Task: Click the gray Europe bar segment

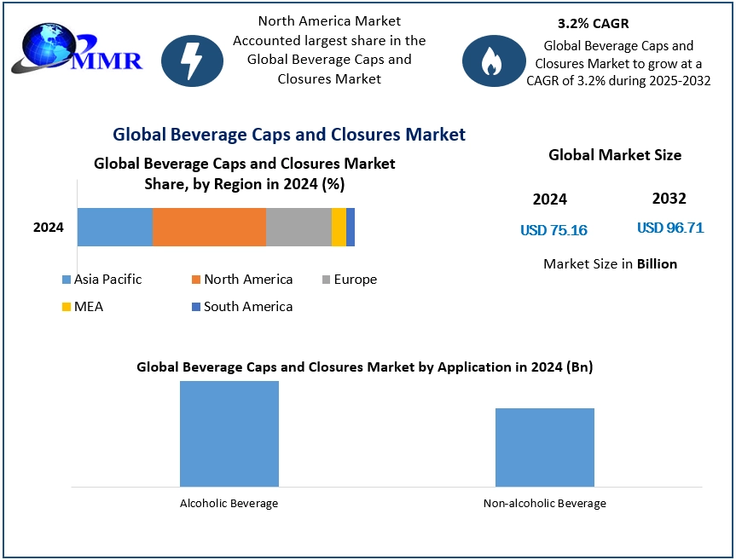Action: (x=298, y=227)
